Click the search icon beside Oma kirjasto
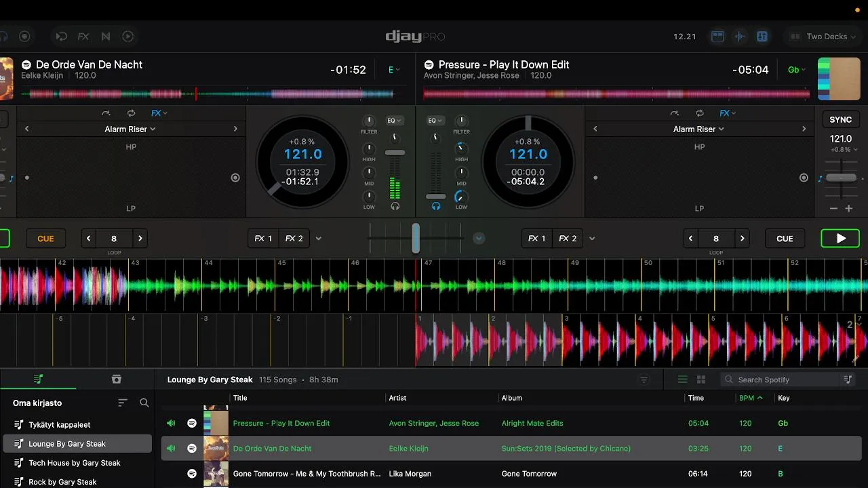Screen dimensions: 868x488 (x=144, y=403)
